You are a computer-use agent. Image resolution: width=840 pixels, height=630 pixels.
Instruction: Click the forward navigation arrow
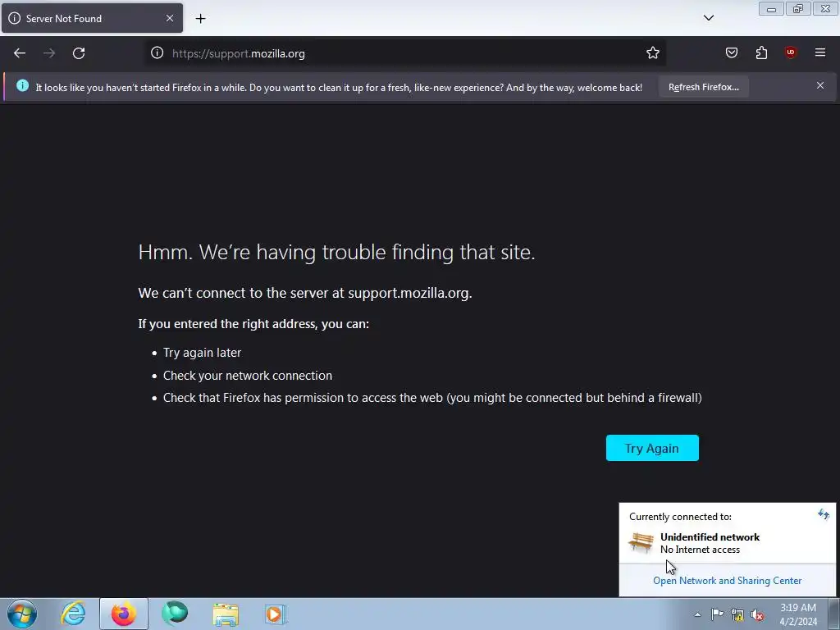click(x=49, y=53)
